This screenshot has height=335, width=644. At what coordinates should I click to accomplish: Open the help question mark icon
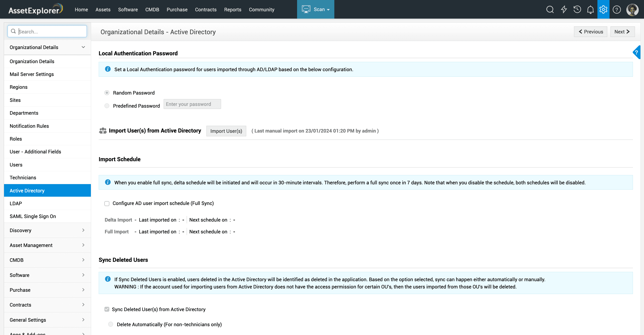(x=617, y=10)
